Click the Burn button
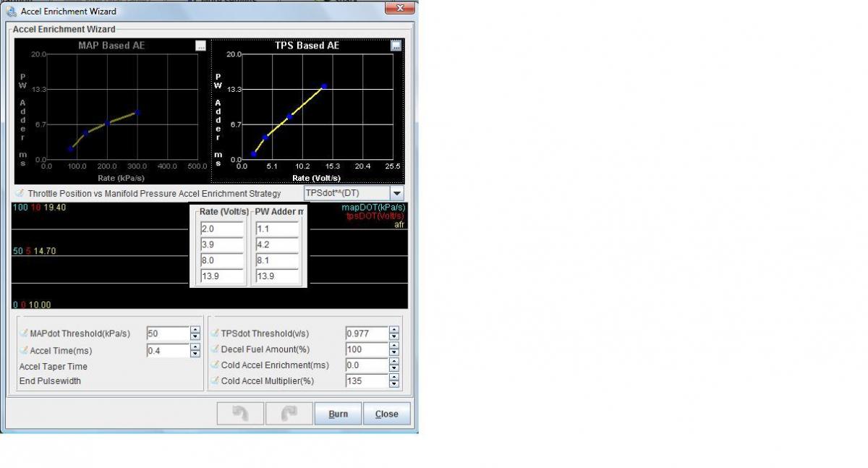 [x=338, y=414]
